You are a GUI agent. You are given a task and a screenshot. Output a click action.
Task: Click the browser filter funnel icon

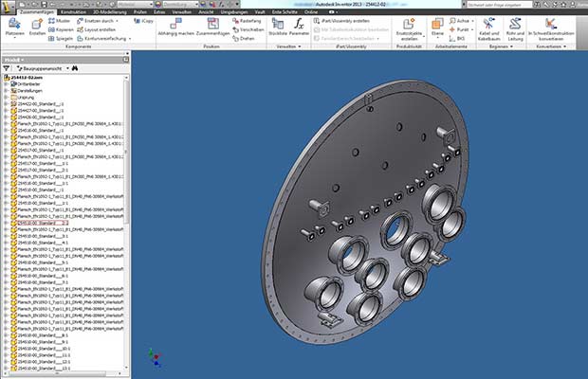(x=7, y=68)
